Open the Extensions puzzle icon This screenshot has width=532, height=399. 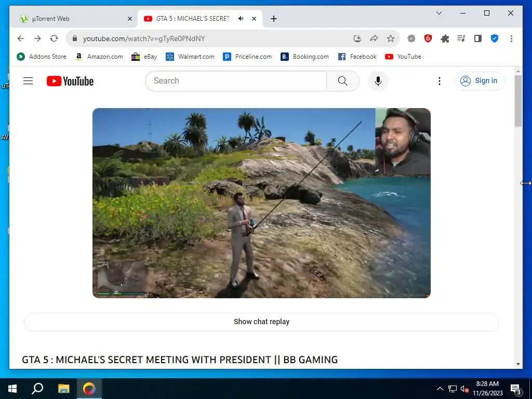tap(445, 38)
